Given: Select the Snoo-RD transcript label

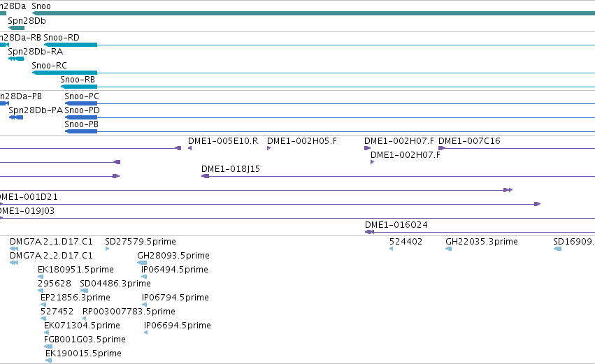Looking at the screenshot, I should tap(62, 38).
